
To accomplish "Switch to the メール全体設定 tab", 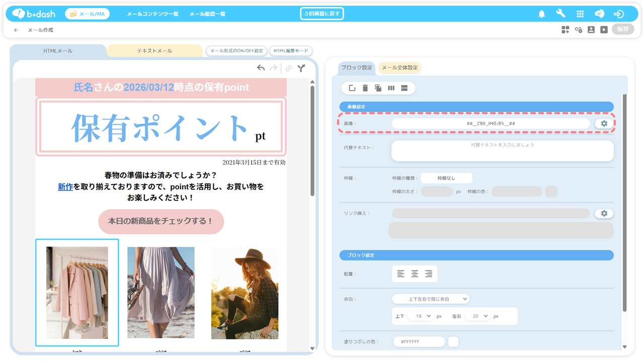I will (399, 68).
